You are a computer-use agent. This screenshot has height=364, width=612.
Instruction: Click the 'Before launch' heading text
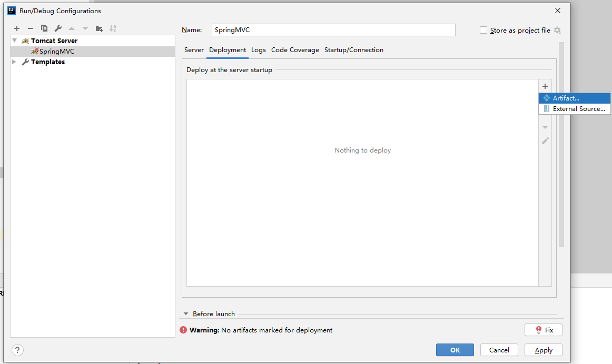tap(214, 314)
